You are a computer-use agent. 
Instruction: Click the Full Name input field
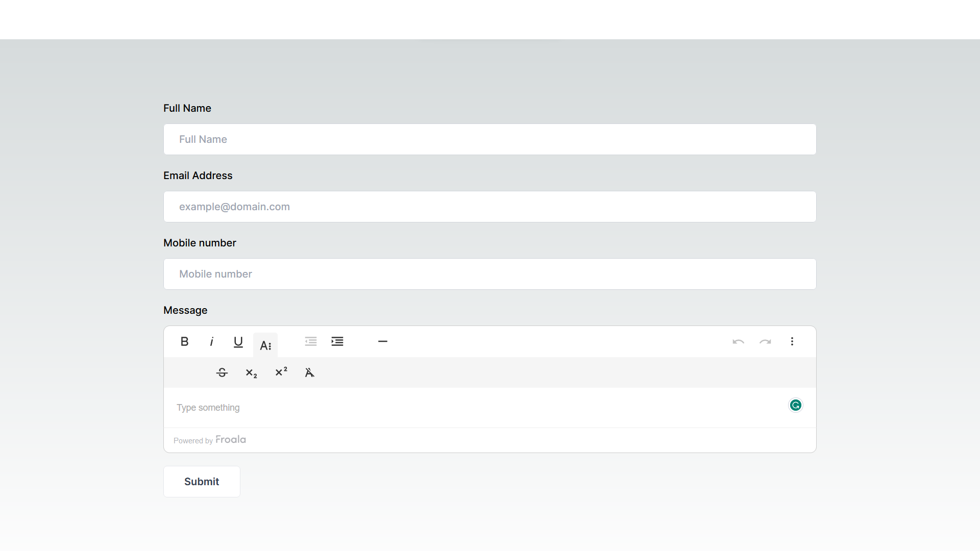pyautogui.click(x=489, y=139)
